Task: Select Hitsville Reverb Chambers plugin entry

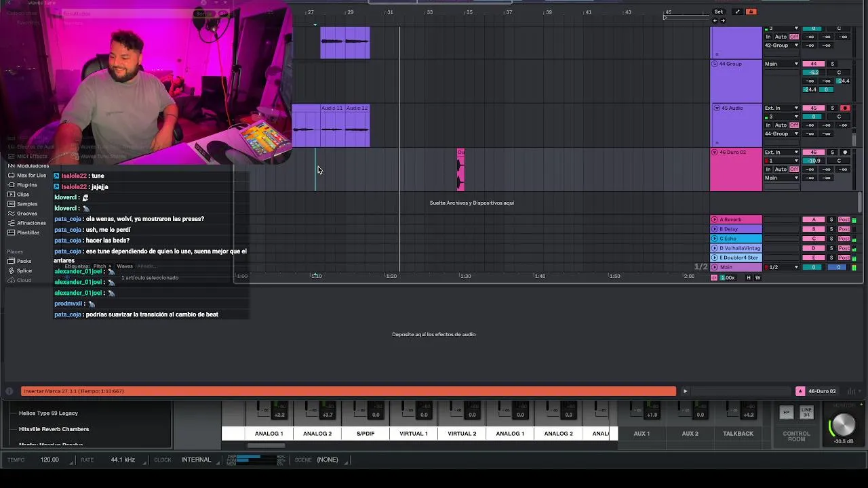Action: coord(54,429)
